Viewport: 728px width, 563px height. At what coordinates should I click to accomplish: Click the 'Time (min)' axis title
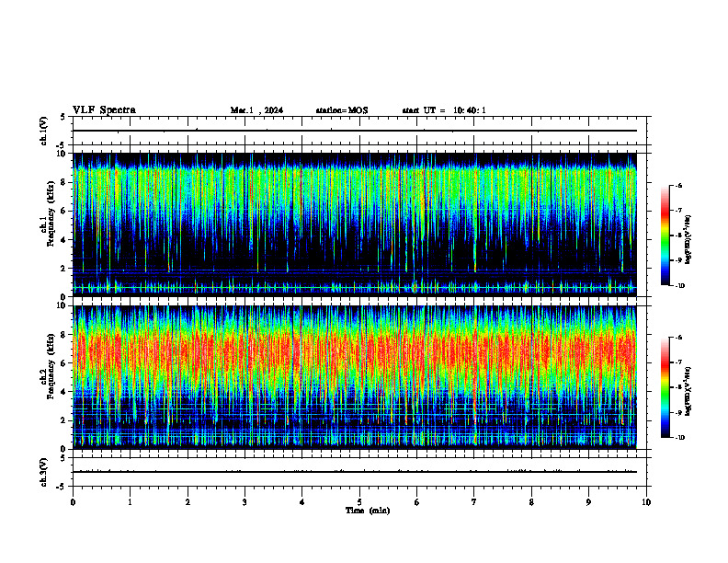pyautogui.click(x=368, y=511)
